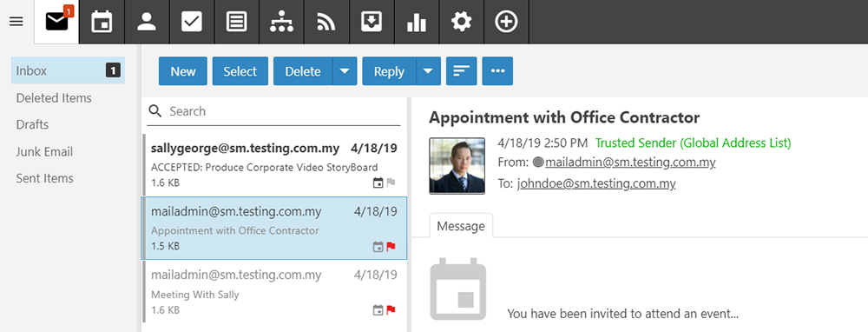Switch to the Message tab
This screenshot has width=868, height=332.
pos(461,226)
